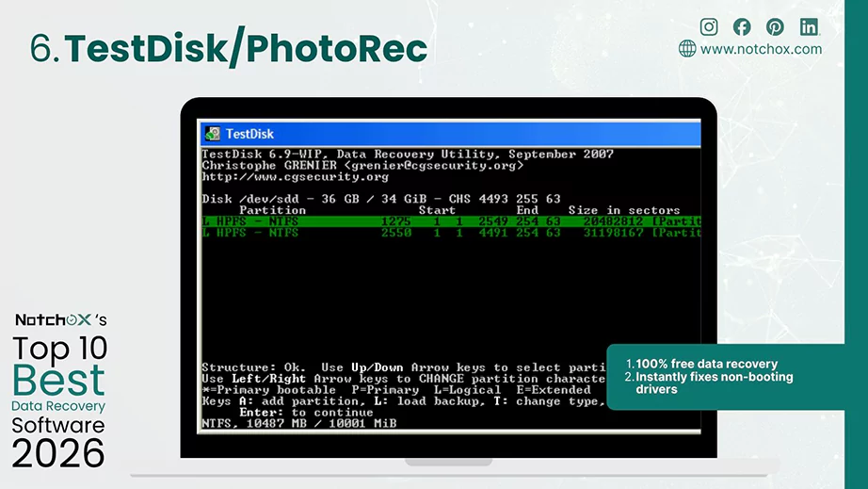Click the 'Partition' column header
This screenshot has width=868, height=489.
(x=272, y=210)
